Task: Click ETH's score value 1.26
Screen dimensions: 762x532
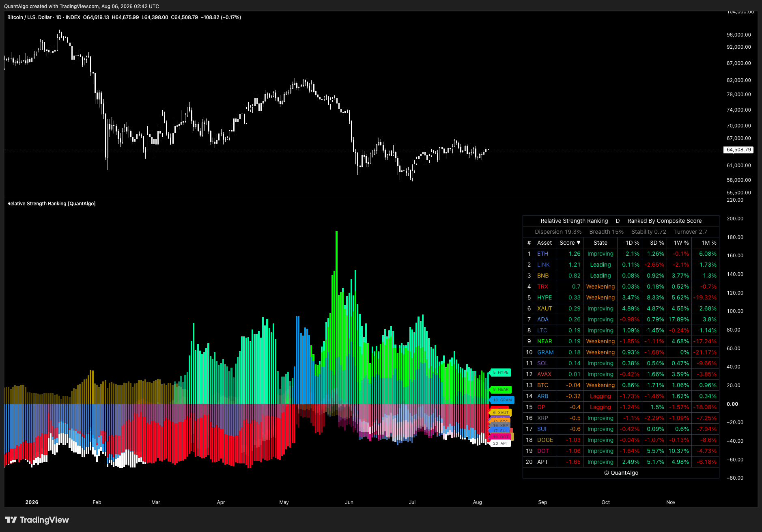Action: pos(575,254)
